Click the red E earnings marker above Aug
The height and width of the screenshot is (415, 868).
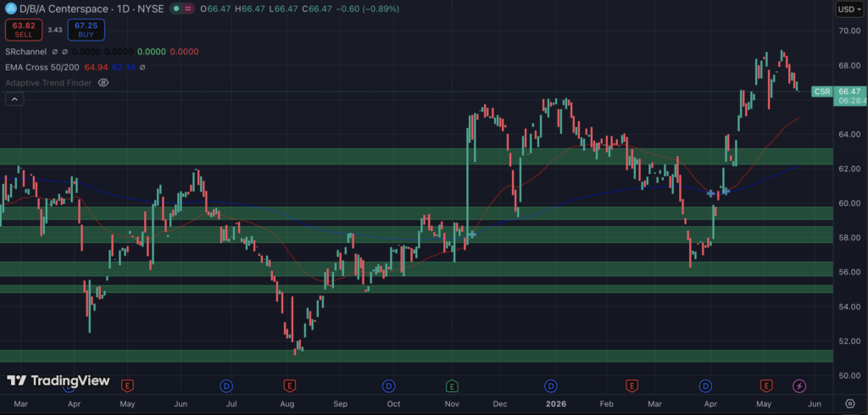[289, 385]
